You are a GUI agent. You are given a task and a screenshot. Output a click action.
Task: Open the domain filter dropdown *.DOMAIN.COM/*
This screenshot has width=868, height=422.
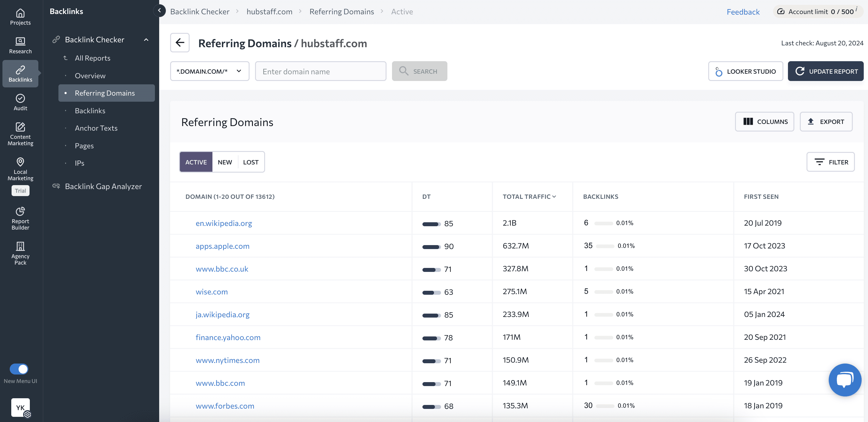coord(209,71)
